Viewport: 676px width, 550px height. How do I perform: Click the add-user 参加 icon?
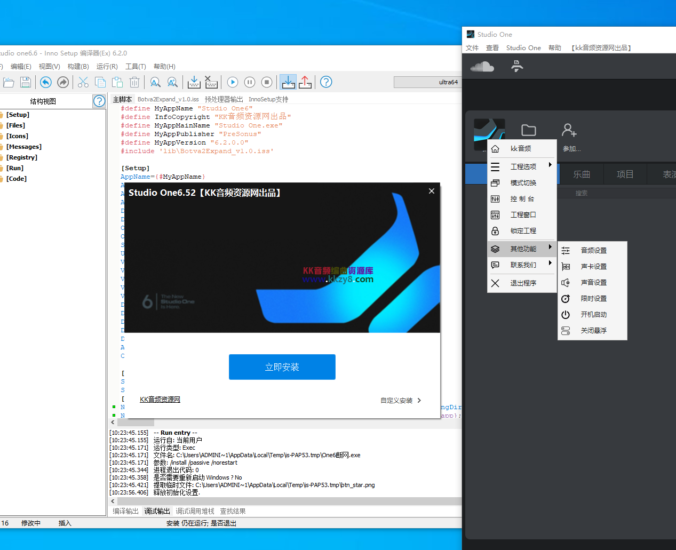click(569, 130)
